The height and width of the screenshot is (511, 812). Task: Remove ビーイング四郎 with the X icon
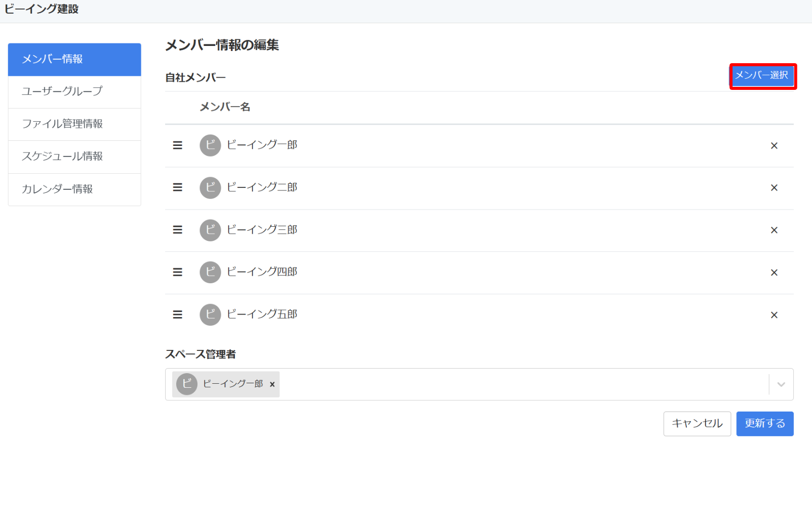click(x=774, y=273)
